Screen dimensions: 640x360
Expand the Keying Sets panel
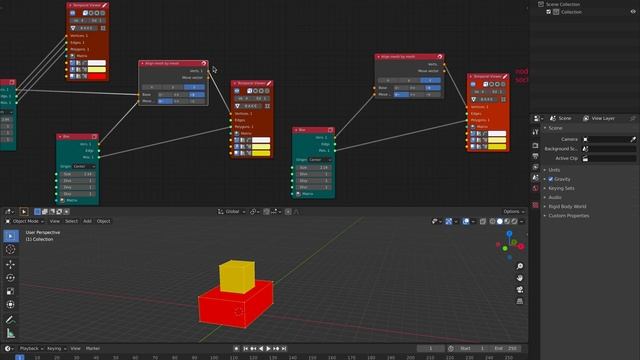point(561,188)
